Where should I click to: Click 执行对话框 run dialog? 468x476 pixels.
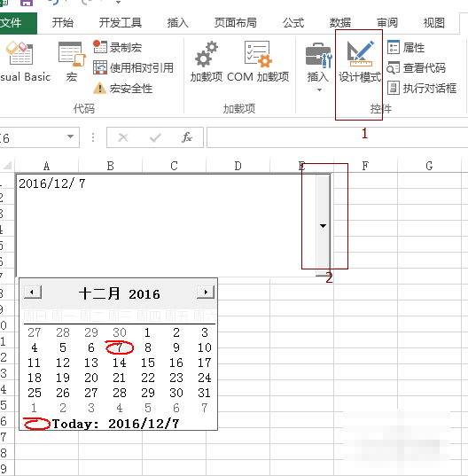[x=422, y=89]
